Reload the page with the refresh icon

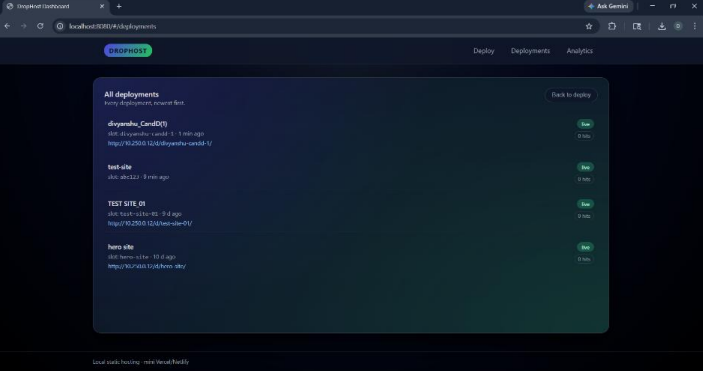point(40,26)
